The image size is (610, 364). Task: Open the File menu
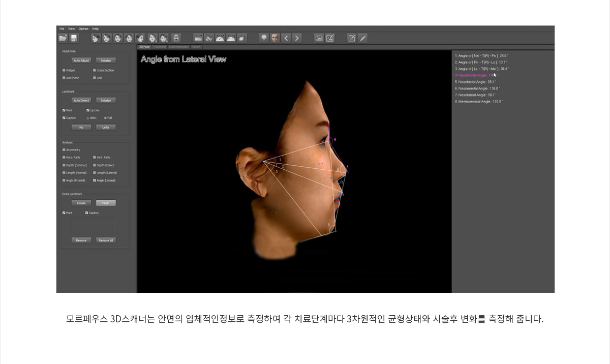pos(62,28)
